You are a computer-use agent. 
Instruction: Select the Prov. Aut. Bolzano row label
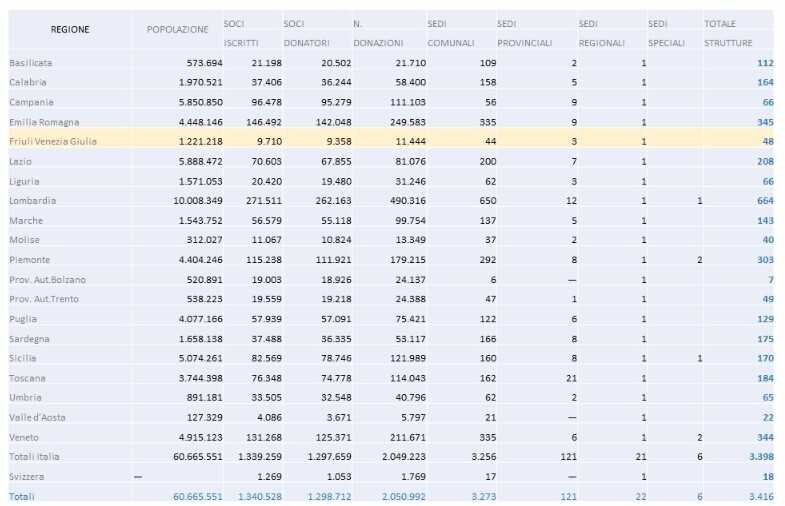pyautogui.click(x=47, y=280)
